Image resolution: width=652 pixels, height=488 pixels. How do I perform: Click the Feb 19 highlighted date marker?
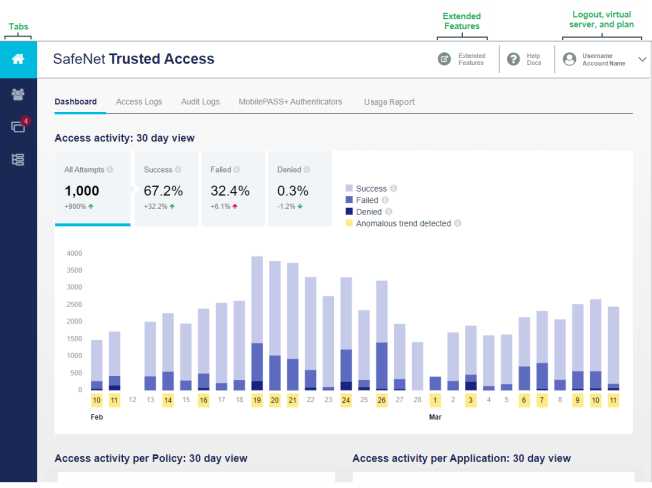click(x=257, y=400)
